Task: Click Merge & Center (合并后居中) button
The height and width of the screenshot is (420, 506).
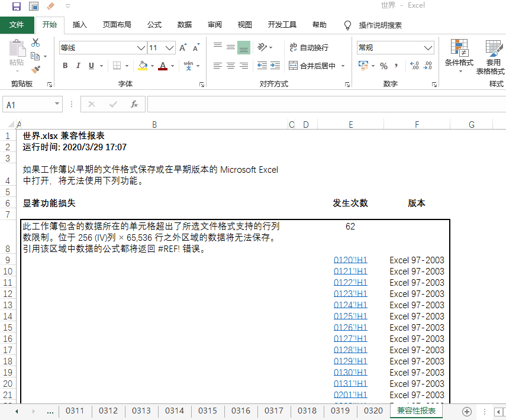Action: tap(312, 66)
